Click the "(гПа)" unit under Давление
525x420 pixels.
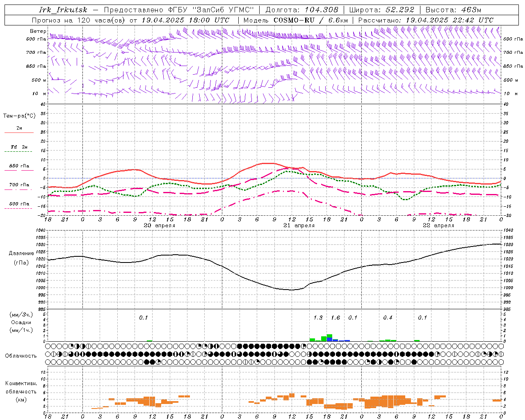coord(21,262)
